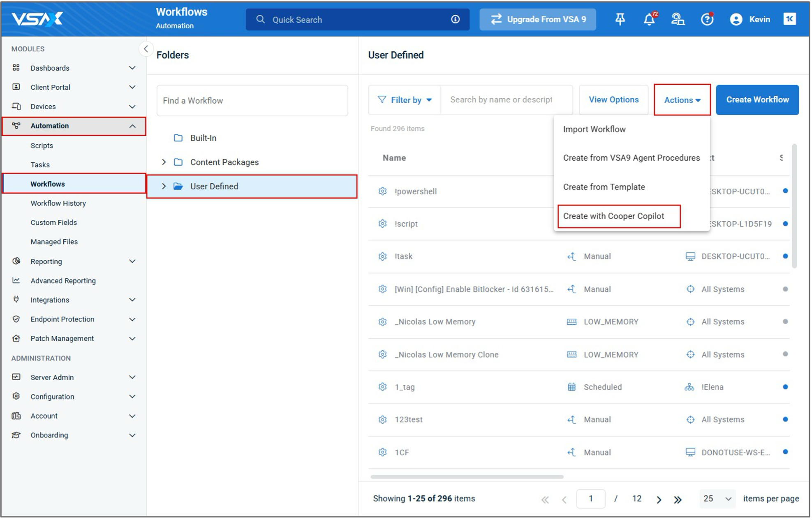Click device icon in 1CF row
Screen dimensions: 812x520
[x=690, y=452]
